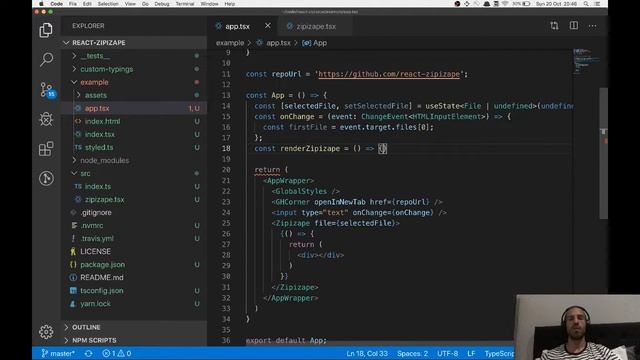Open README.md file
Screen dimensions: 640x360
click(134, 278)
